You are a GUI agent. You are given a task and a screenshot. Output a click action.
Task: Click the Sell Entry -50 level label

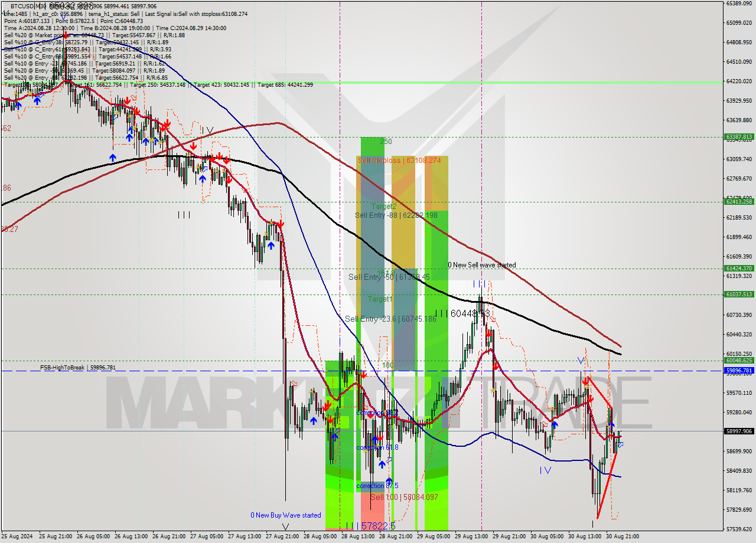pyautogui.click(x=389, y=277)
